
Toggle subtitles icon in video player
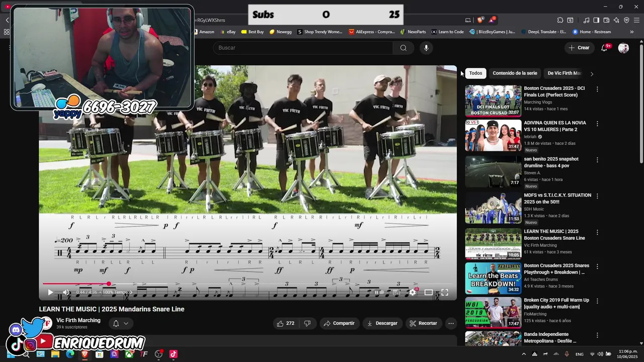[x=396, y=292]
